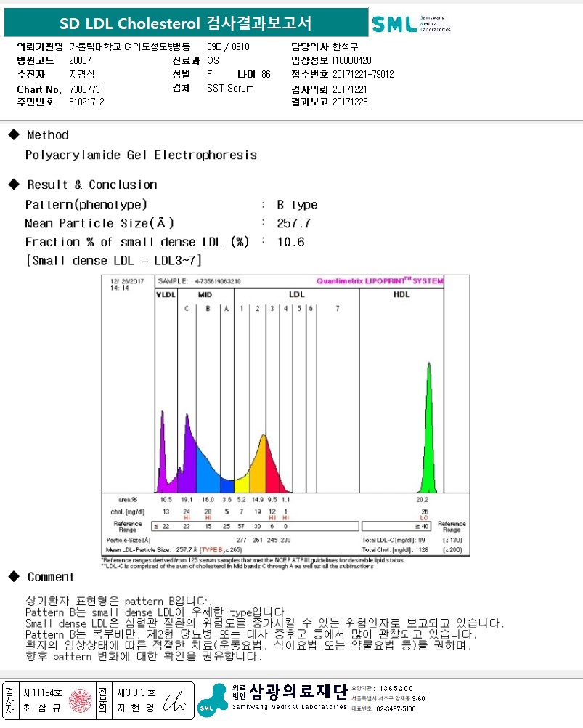Click the 'MID' column header in chart
Image resolution: width=583 pixels, height=728 pixels.
pos(205,295)
